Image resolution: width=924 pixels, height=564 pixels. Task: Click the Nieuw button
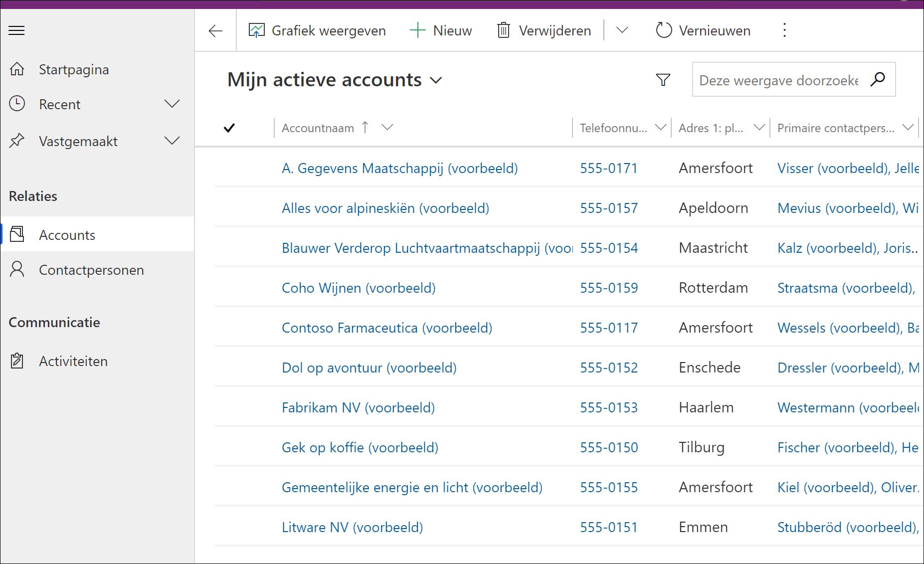point(441,30)
